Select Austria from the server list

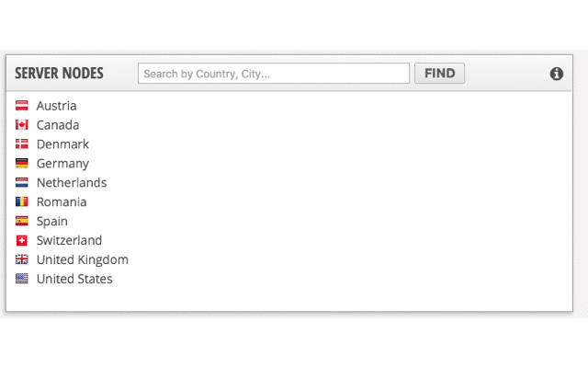pyautogui.click(x=57, y=106)
